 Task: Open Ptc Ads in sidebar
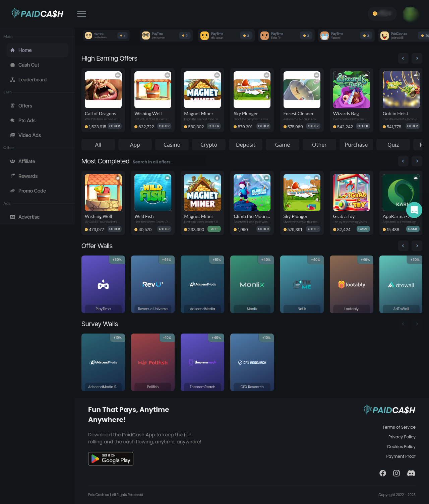37,121
